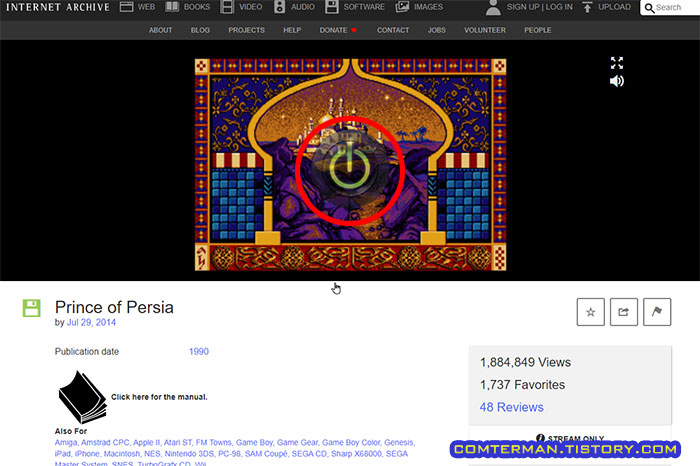Open the Software section
700x466 pixels.
354,7
